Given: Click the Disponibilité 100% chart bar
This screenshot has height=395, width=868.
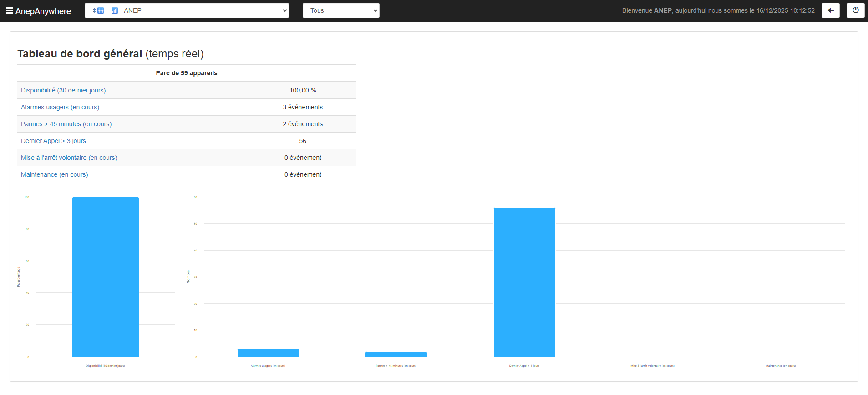Looking at the screenshot, I should [x=106, y=277].
